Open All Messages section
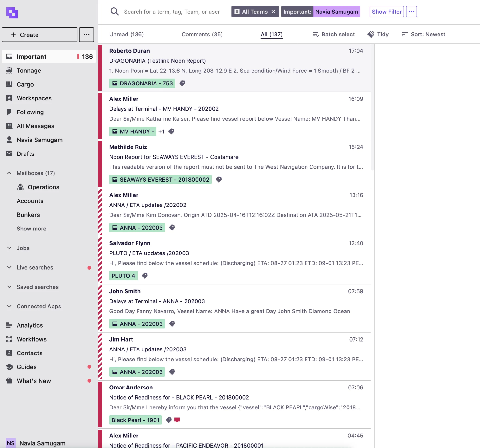Screen dimensions: 480x448 [49, 126]
